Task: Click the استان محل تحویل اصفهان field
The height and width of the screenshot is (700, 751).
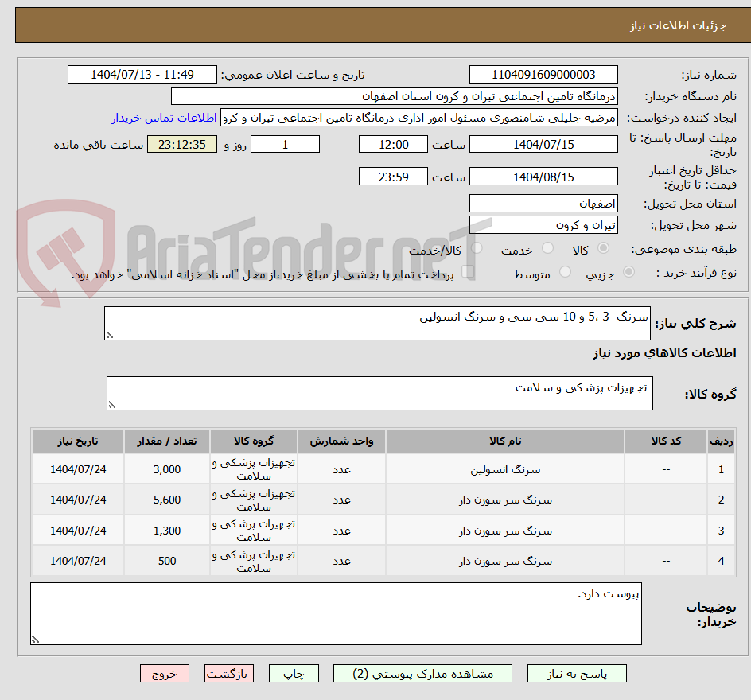Action: coord(543,204)
